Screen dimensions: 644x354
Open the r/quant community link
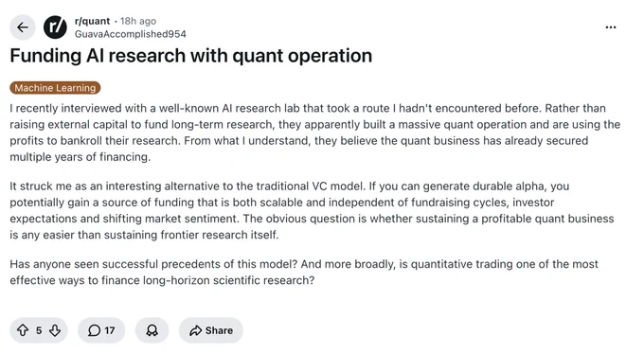93,21
